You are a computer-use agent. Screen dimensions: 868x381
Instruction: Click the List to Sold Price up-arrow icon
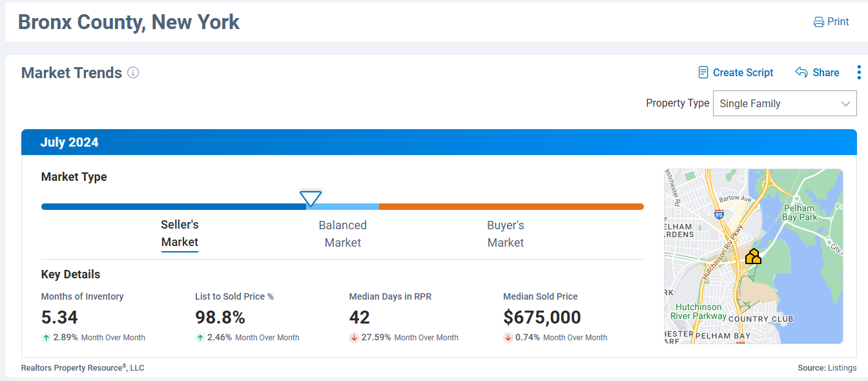coord(200,337)
